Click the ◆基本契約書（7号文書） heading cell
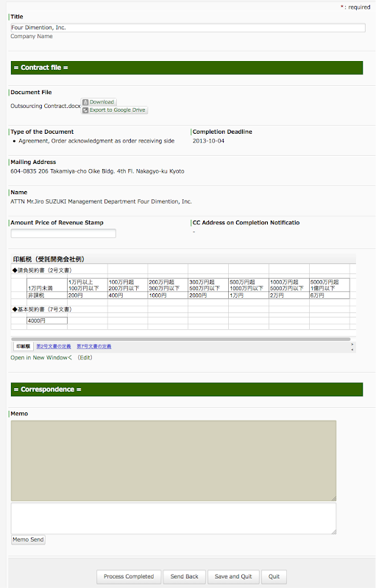Image resolution: width=376 pixels, height=588 pixels. click(42, 309)
